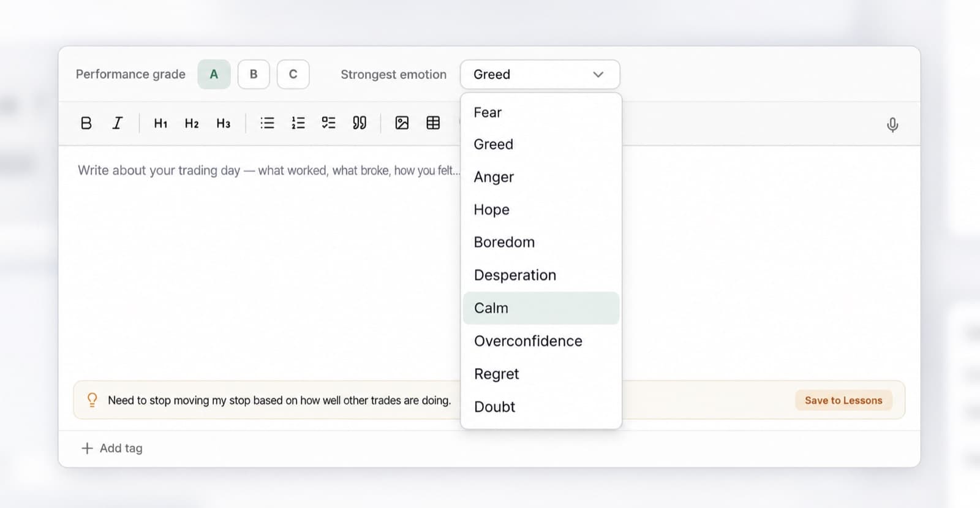Viewport: 980px width, 508px height.
Task: Choose Hope from the emotion list
Action: [541, 210]
